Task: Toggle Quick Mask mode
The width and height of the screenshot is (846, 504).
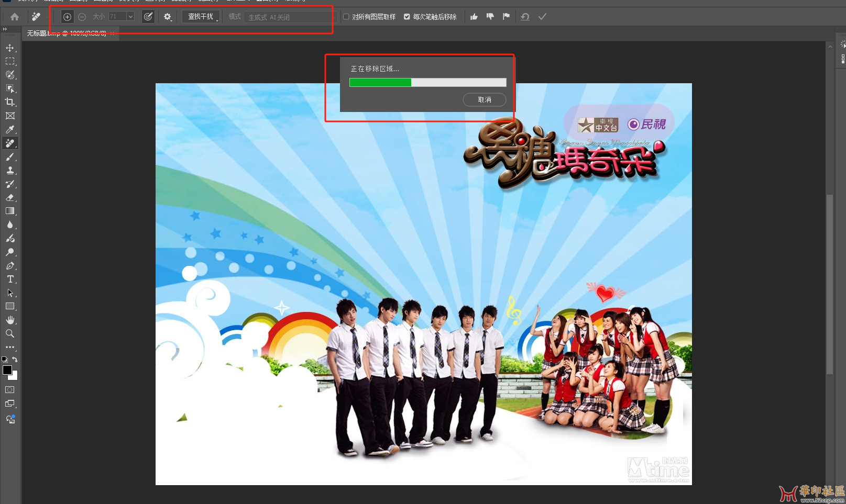Action: (x=10, y=390)
